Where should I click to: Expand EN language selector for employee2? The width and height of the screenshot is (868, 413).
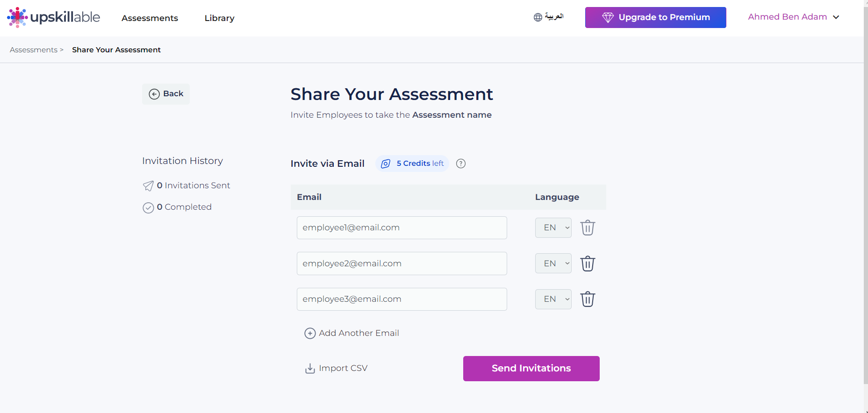click(553, 263)
